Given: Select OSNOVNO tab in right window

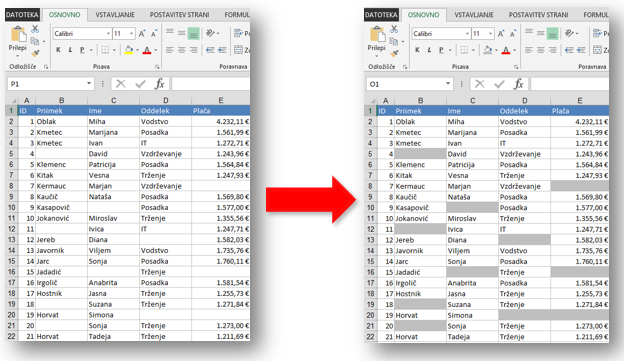Looking at the screenshot, I should 423,15.
